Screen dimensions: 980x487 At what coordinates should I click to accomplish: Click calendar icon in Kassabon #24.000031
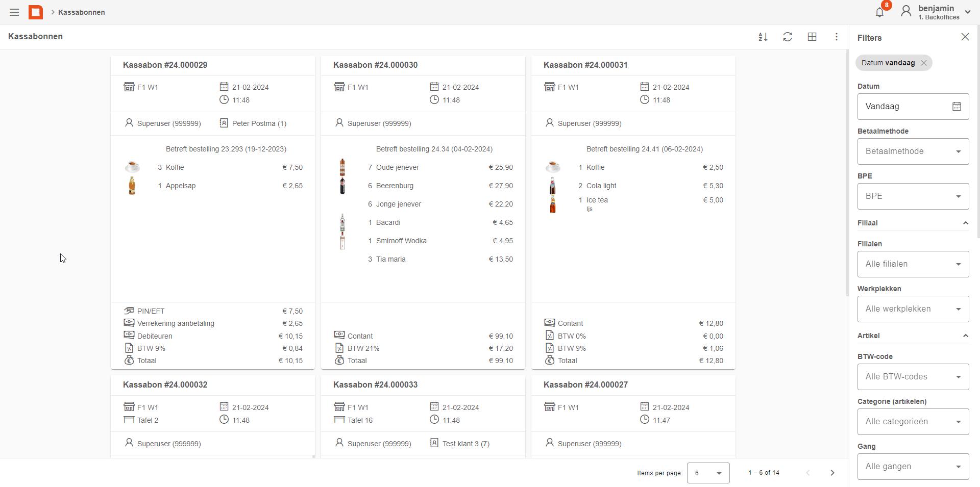click(x=645, y=87)
